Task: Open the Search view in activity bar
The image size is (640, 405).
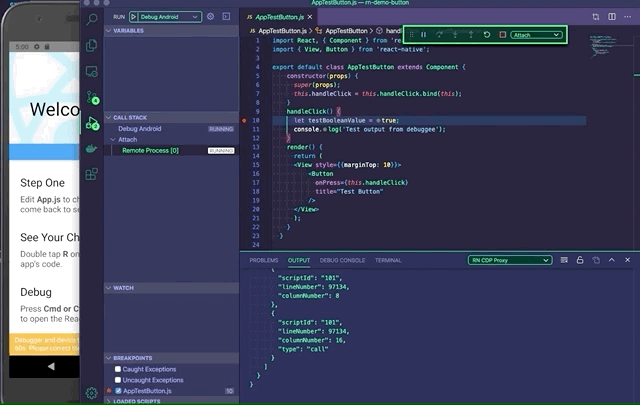Action: 92,19
